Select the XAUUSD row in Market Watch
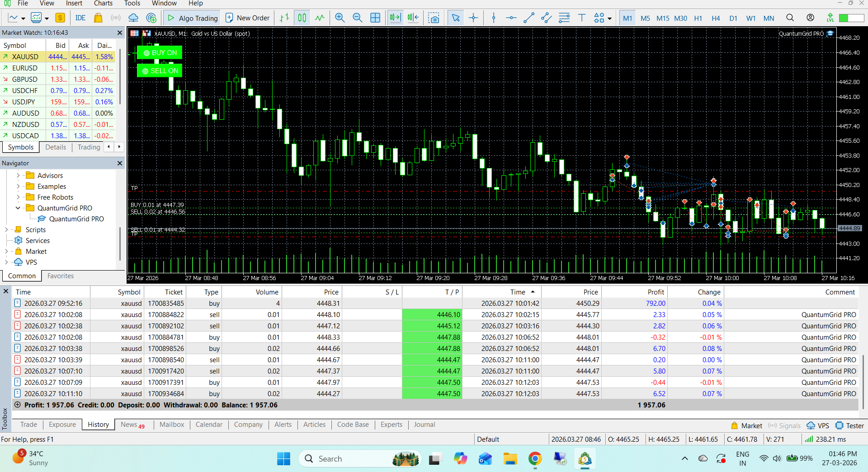The height and width of the screenshot is (472, 868). click(25, 57)
